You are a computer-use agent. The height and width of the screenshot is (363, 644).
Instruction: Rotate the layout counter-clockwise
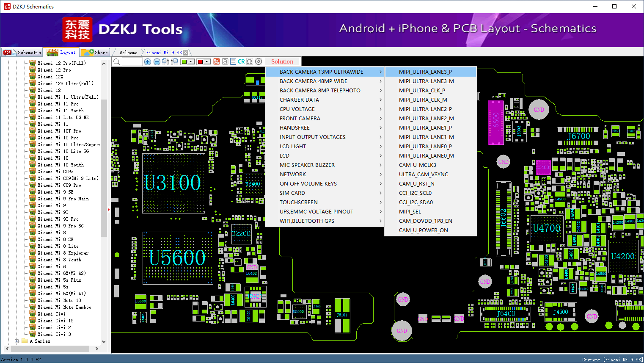pos(174,62)
